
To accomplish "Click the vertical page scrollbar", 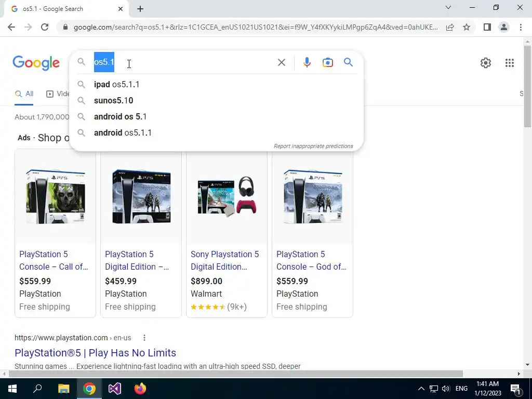I will point(527,87).
